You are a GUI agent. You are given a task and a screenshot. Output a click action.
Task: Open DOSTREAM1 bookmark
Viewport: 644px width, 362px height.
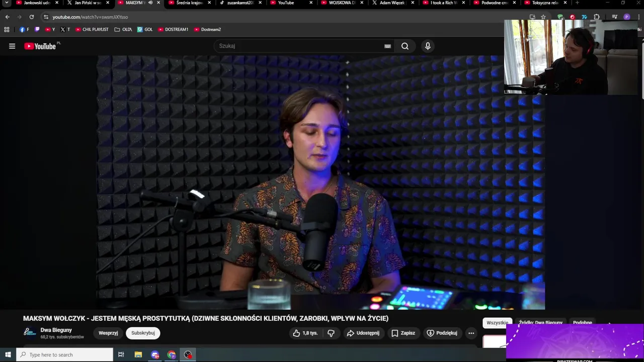173,30
